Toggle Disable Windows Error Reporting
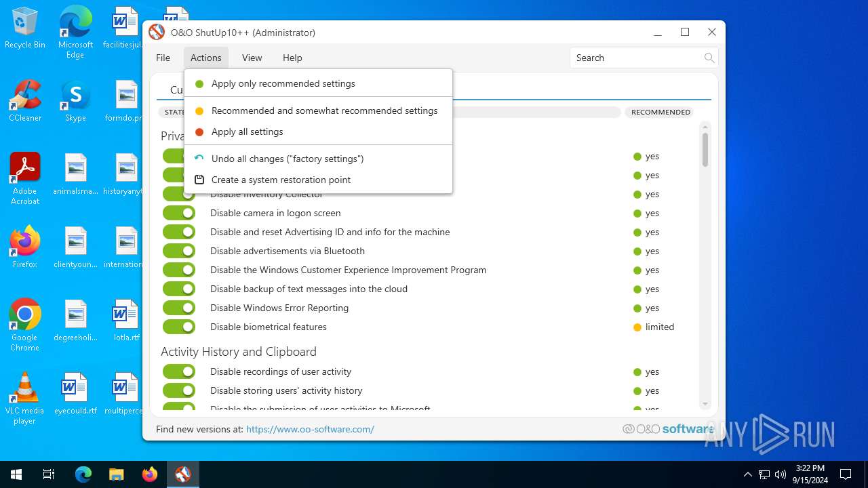 179,308
